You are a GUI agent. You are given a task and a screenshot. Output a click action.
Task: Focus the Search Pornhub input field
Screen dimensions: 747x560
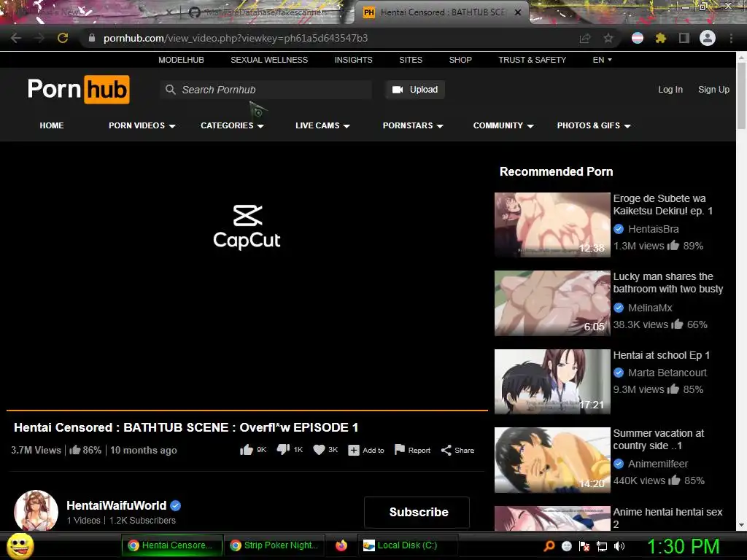pyautogui.click(x=266, y=90)
